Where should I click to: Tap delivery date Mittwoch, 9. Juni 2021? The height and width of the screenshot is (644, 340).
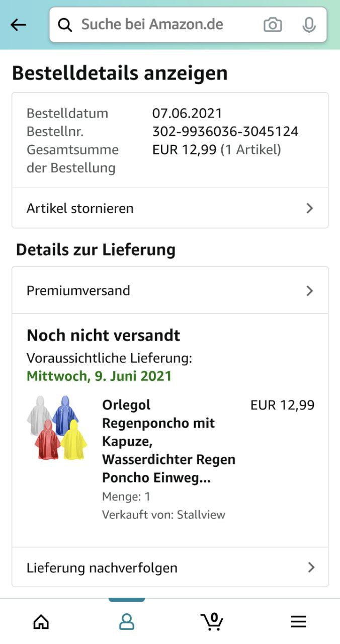coord(99,376)
